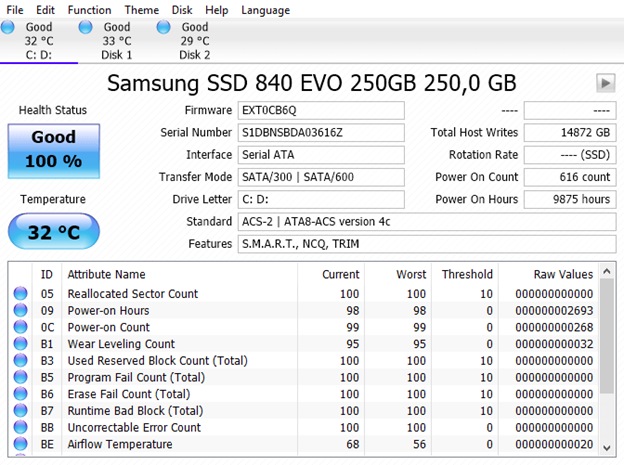Click the C: D: blue status orb
The height and width of the screenshot is (465, 624).
click(8, 27)
